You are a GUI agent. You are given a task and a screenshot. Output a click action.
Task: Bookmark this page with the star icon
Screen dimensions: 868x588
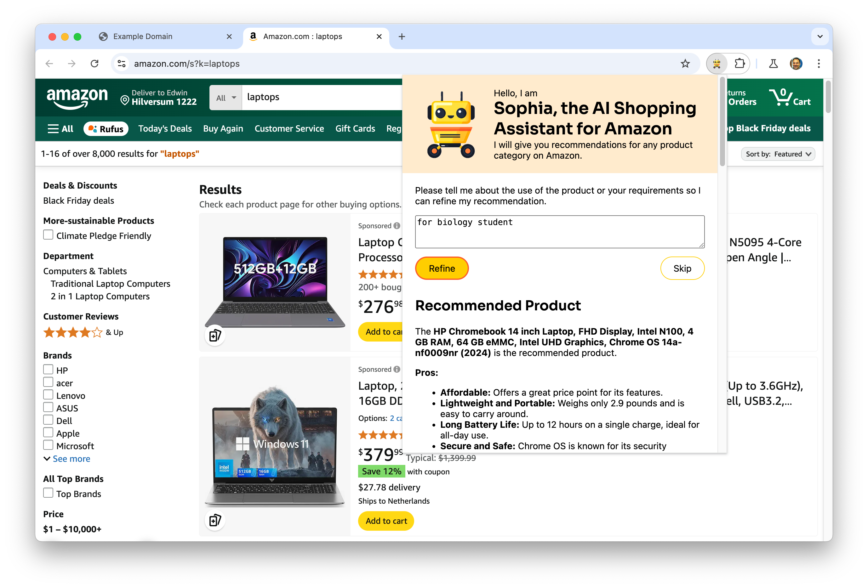(x=685, y=64)
